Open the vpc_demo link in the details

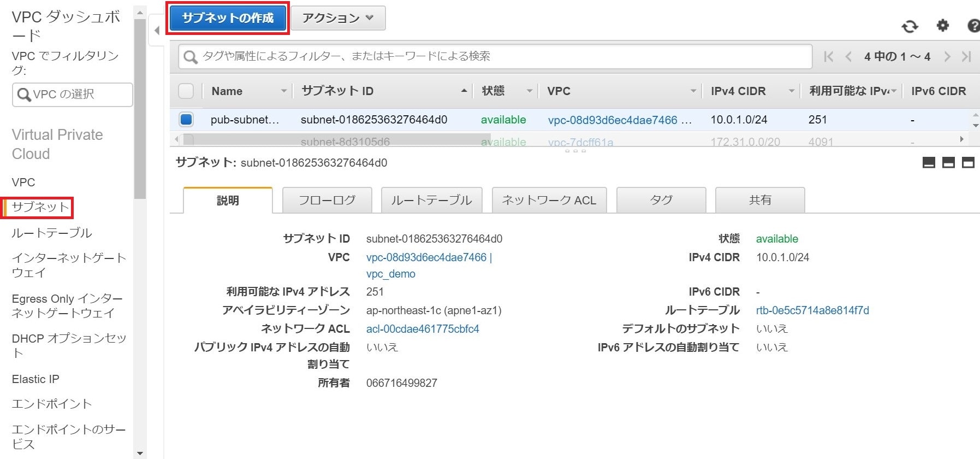[x=391, y=274]
